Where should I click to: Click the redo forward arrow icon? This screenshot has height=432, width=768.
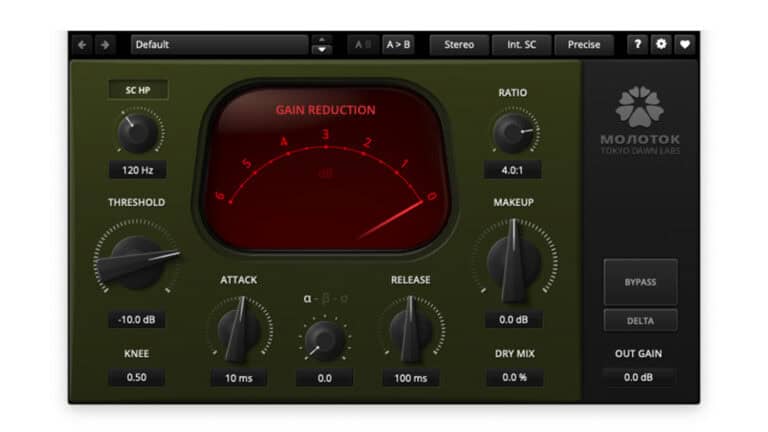tap(105, 45)
